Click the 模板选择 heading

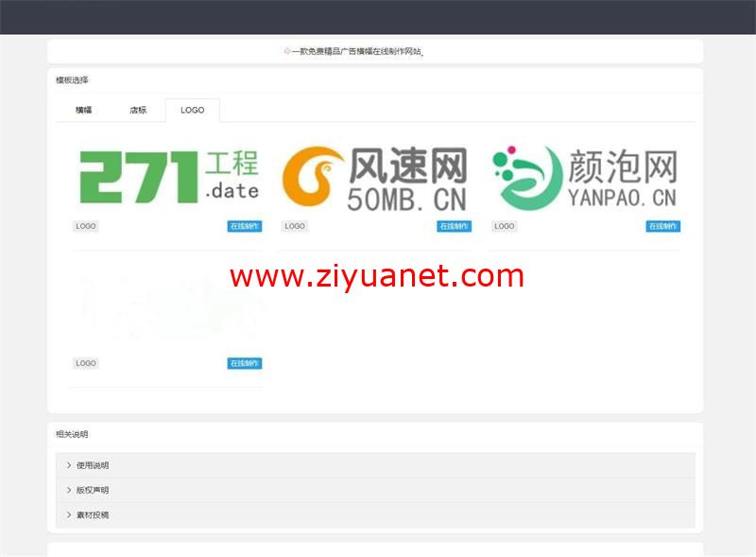(x=72, y=80)
